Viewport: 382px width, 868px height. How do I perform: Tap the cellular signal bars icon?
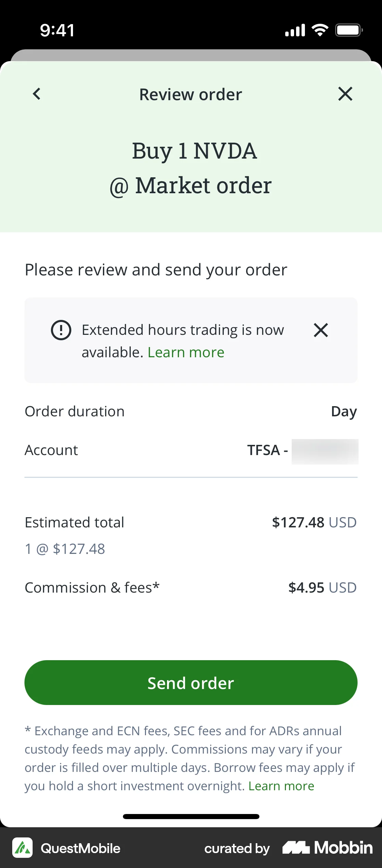tap(295, 30)
